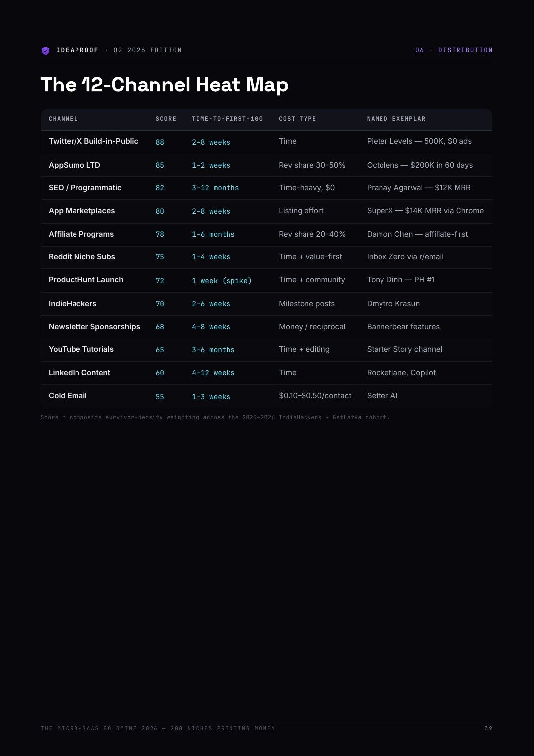Click the score value 65
534x756 pixels.
pos(160,350)
